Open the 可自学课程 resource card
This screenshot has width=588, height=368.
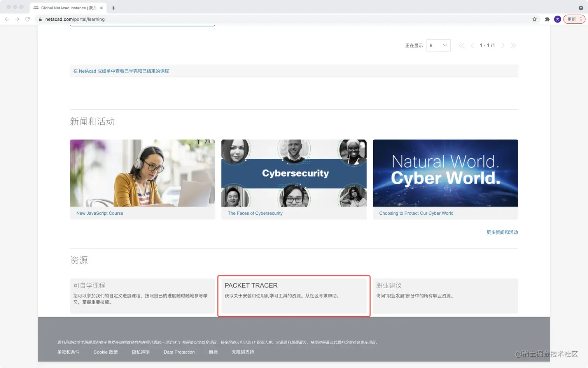[142, 296]
